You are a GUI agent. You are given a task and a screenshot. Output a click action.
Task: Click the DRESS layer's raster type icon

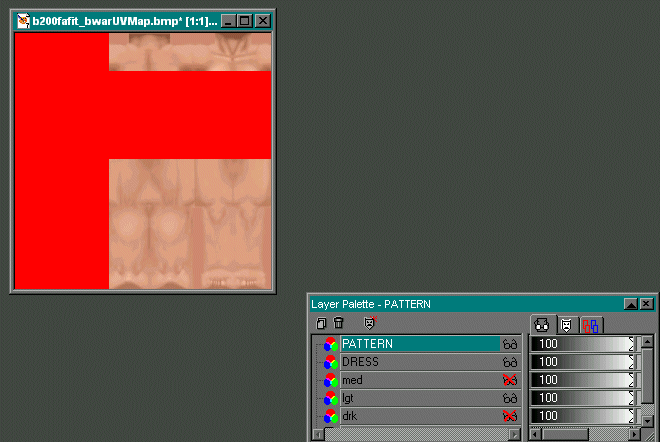[330, 362]
